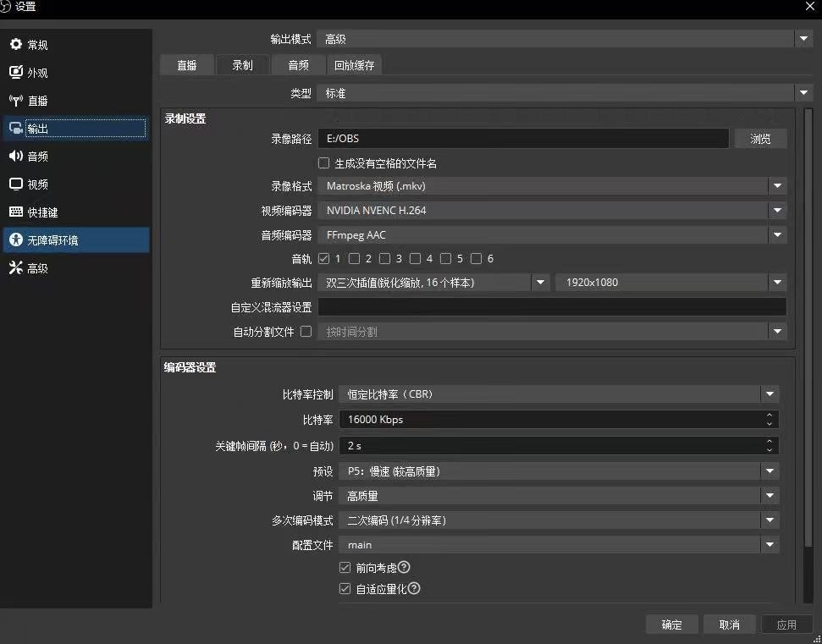This screenshot has height=644, width=822.
Task: Open 调节 dropdown showing 高质量
Action: coord(559,496)
